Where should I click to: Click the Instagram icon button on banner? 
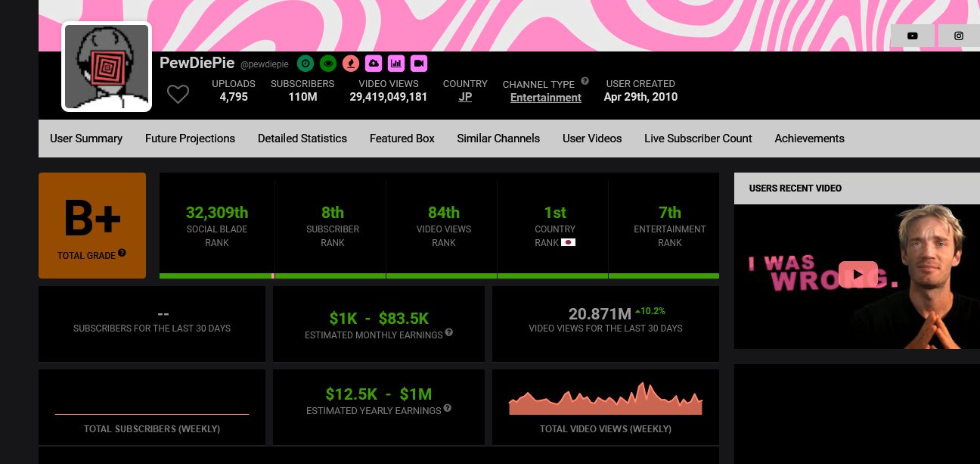pos(959,36)
